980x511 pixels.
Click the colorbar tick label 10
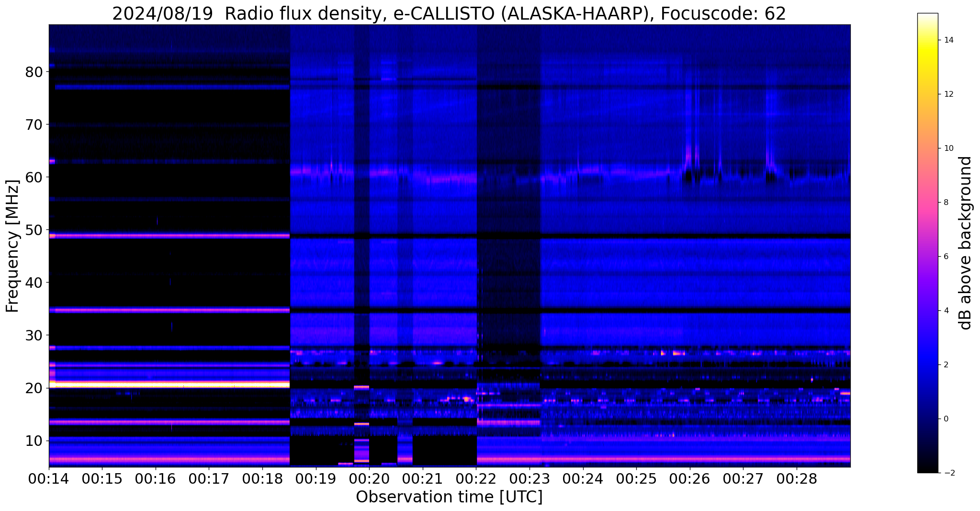tap(948, 148)
